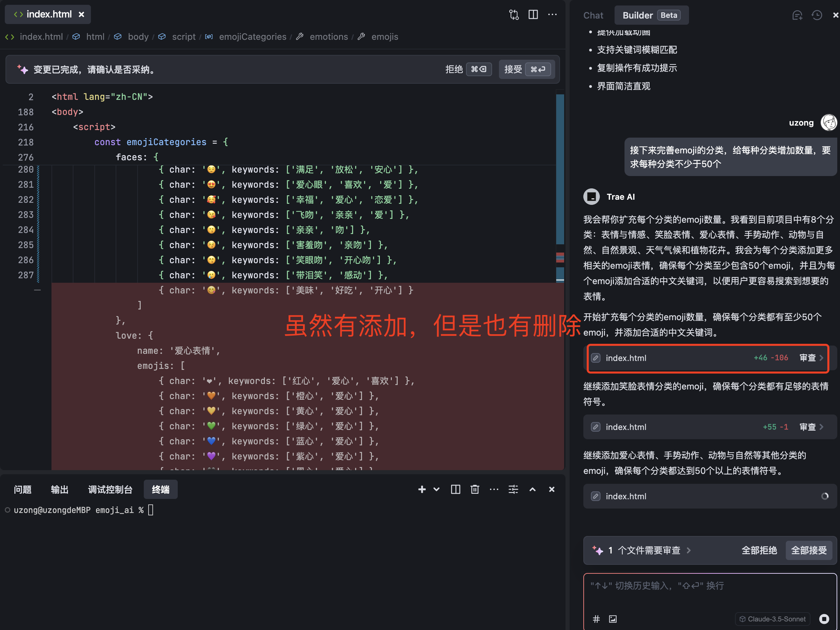Open chat history clock icon
Viewport: 840px width, 630px height.
point(816,15)
